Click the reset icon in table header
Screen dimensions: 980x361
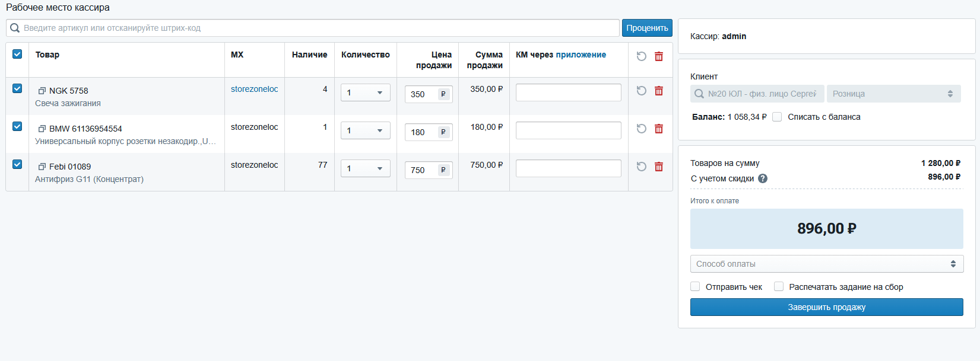[642, 56]
